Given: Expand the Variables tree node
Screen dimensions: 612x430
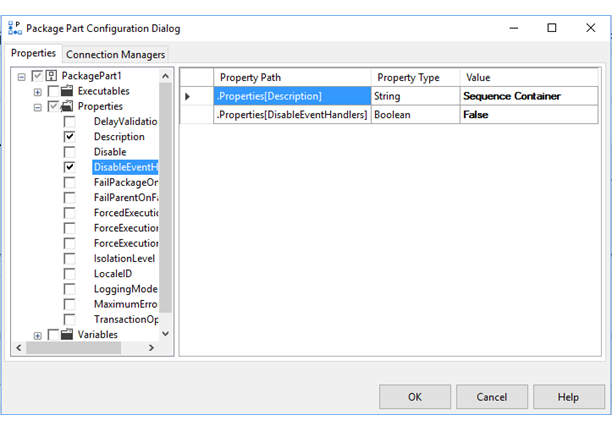Looking at the screenshot, I should coord(38,335).
